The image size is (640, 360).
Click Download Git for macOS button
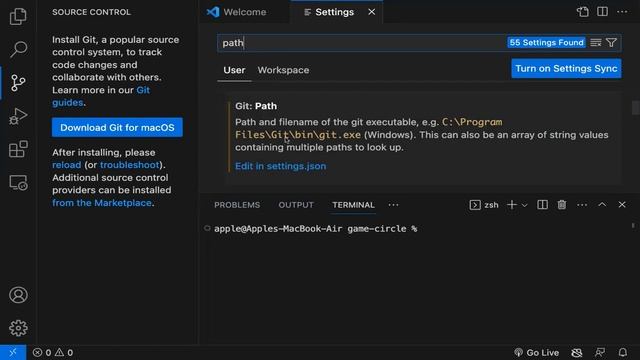point(117,127)
